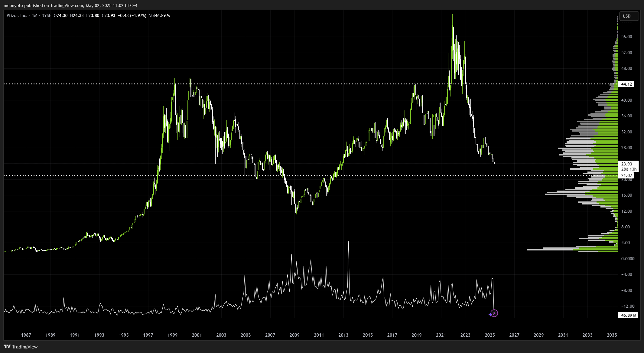
Task: Click the 56.00 price axis label
Action: click(x=627, y=37)
